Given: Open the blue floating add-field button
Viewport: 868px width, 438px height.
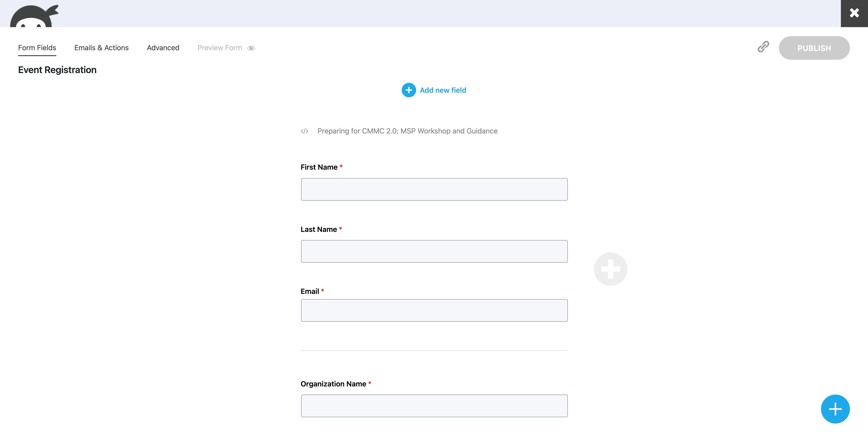Looking at the screenshot, I should [x=835, y=409].
